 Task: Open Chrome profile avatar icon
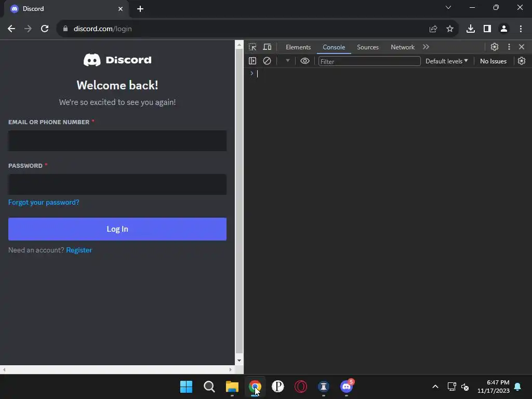(x=504, y=29)
